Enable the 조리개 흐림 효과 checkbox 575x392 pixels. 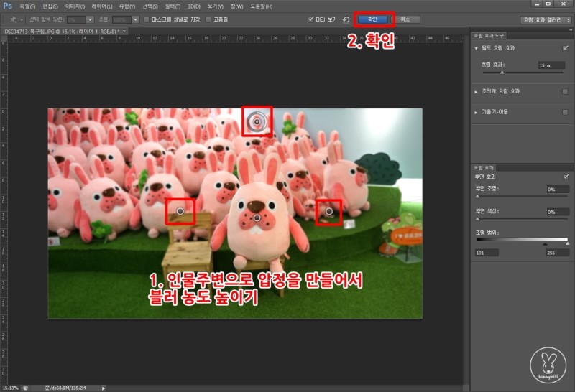point(566,92)
